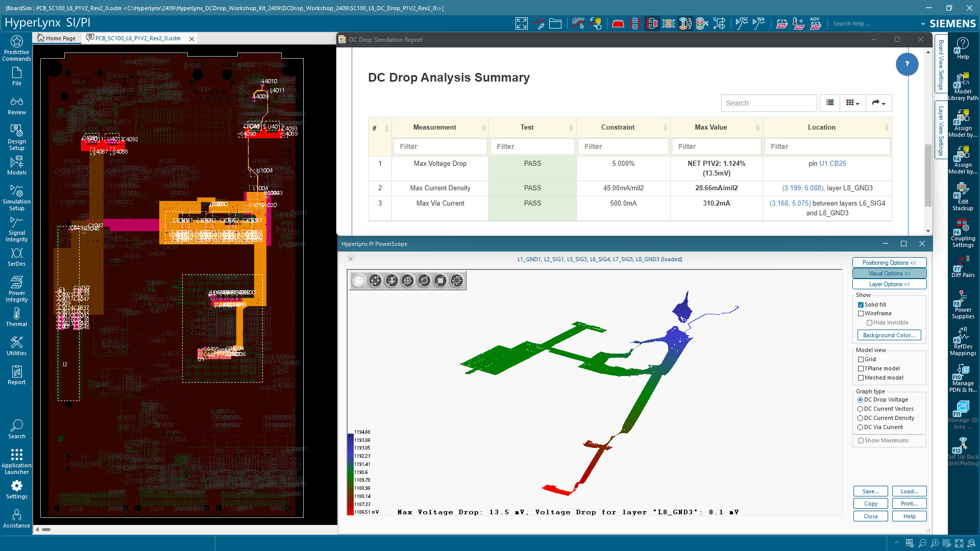Check the Show Maximums option
980x551 pixels.
point(860,440)
